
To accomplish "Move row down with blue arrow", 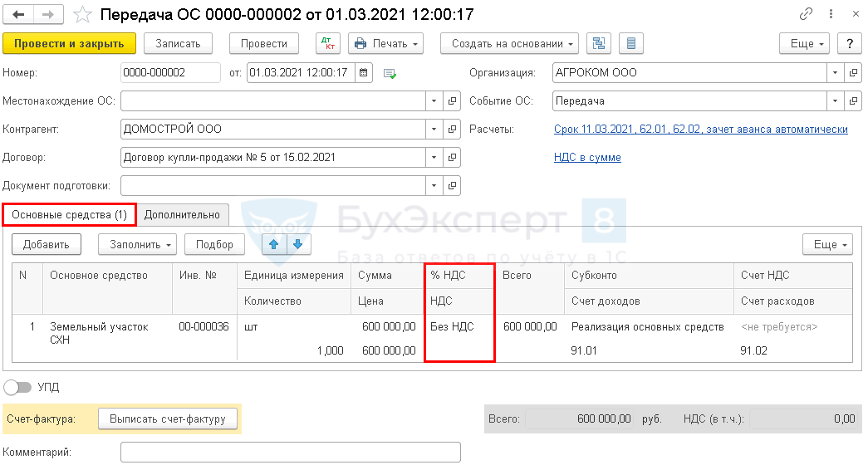I will tap(297, 244).
